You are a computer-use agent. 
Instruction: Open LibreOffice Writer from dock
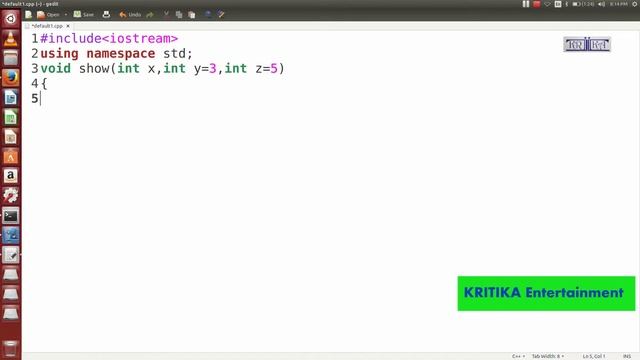pyautogui.click(x=11, y=98)
